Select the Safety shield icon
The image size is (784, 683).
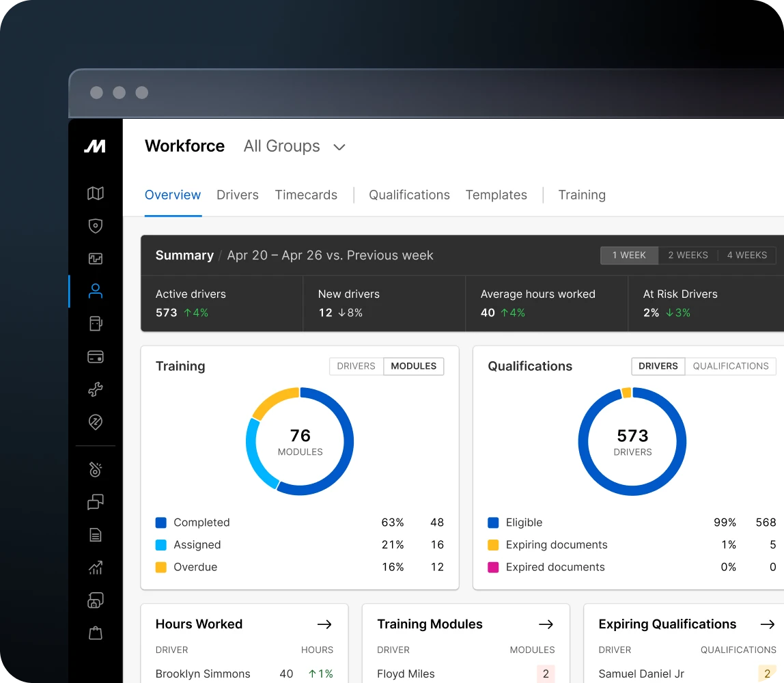tap(96, 226)
